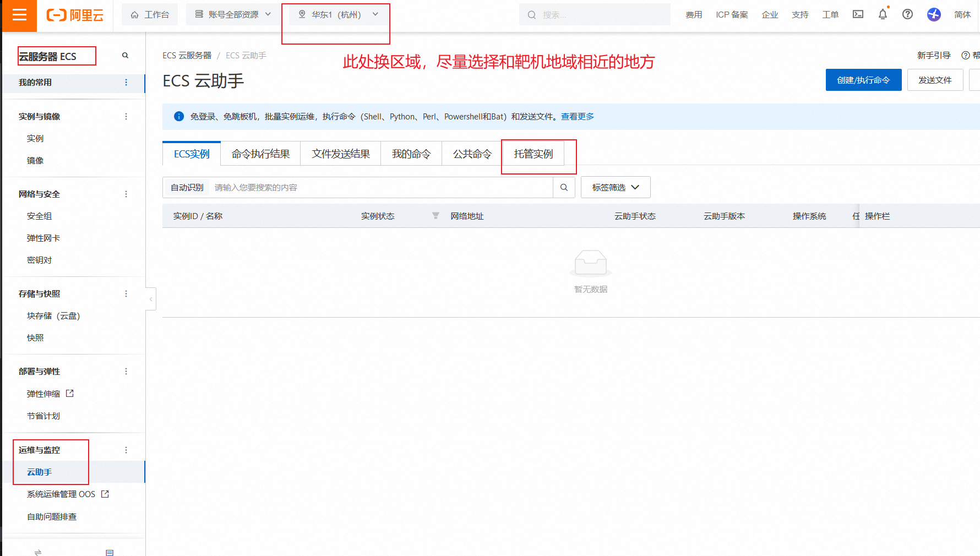The width and height of the screenshot is (980, 556).
Task: Switch language via 简体
Action: pyautogui.click(x=962, y=15)
